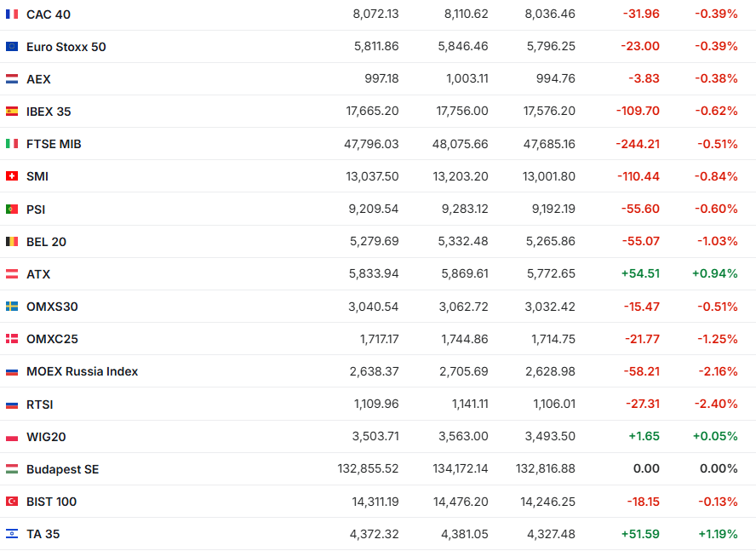756x551 pixels.
Task: Open the ATX index link
Action: pos(38,274)
